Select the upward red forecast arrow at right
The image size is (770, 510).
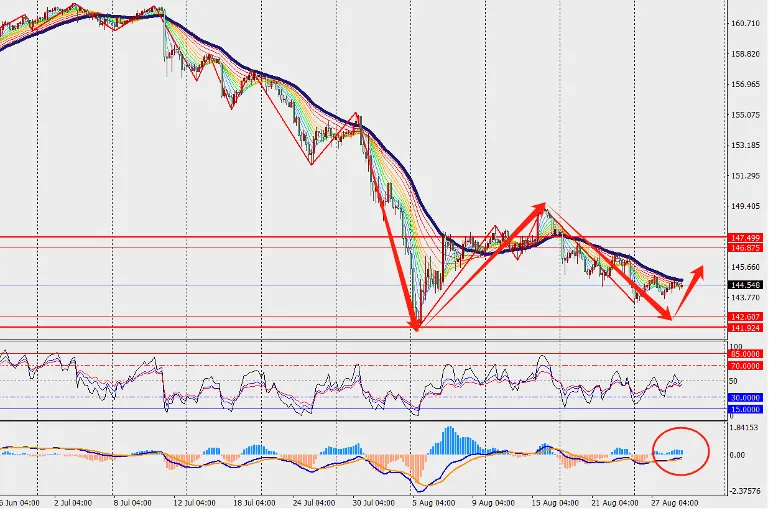tap(688, 291)
